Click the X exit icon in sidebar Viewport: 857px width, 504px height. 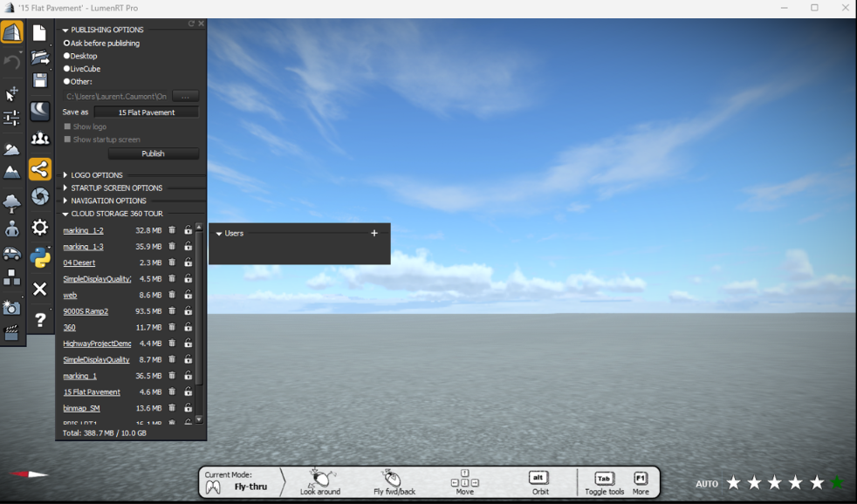(x=39, y=289)
